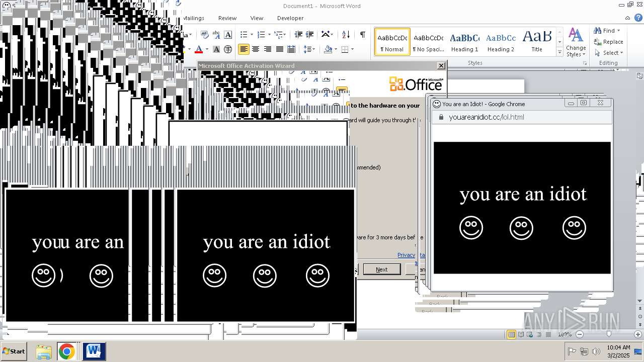644x362 pixels.
Task: Select the No Spacing style
Action: tap(428, 42)
